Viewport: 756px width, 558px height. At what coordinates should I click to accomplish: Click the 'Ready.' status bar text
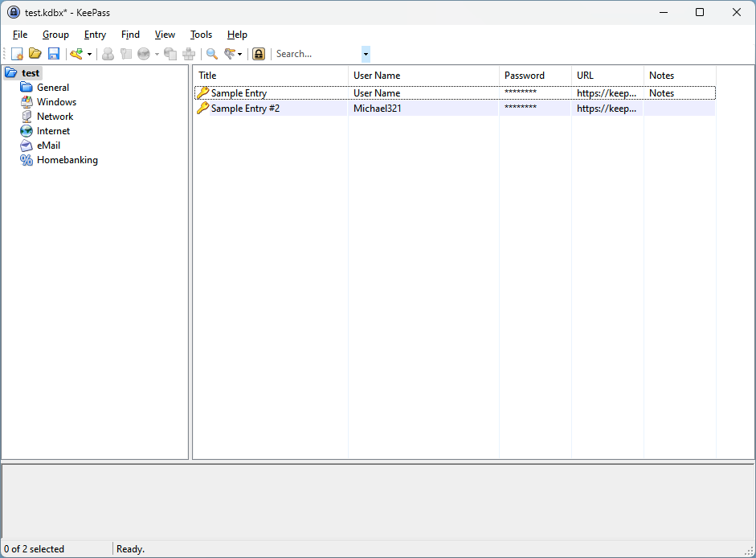pos(130,549)
